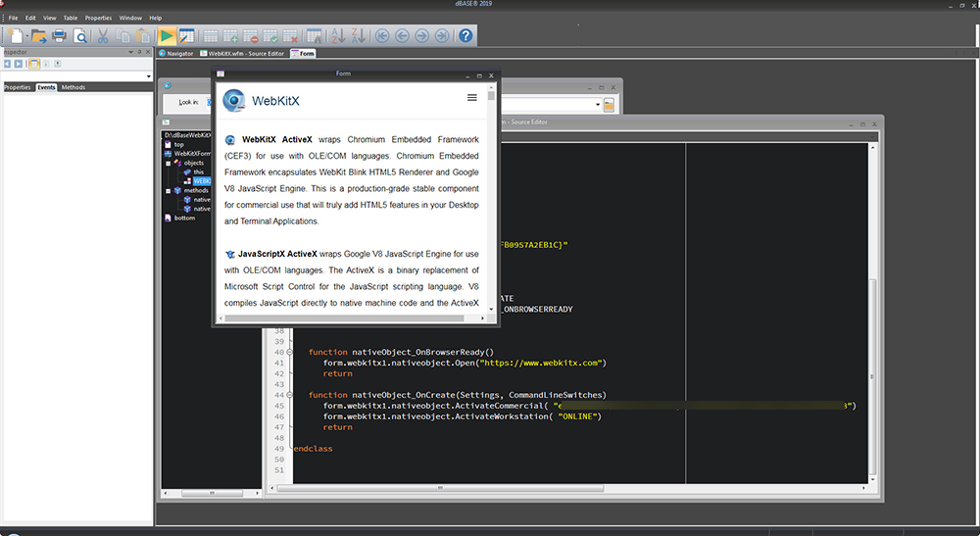980x536 pixels.
Task: Open the Properties menu
Action: (98, 18)
